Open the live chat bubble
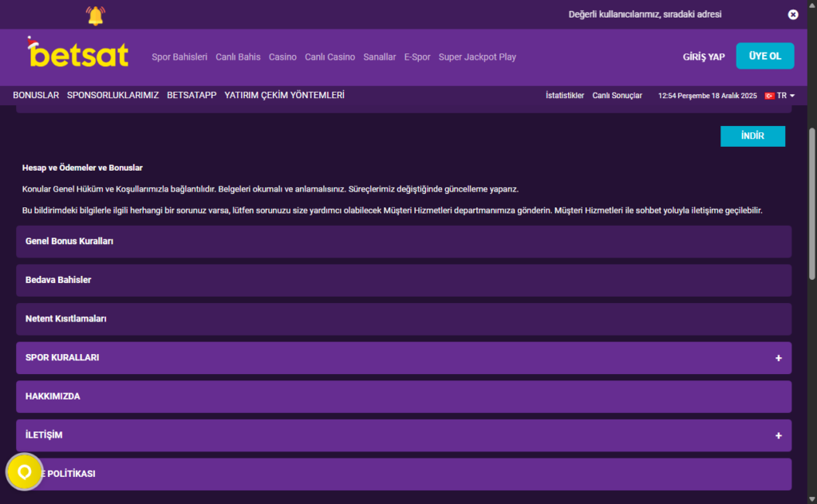Image resolution: width=817 pixels, height=504 pixels. 24,472
